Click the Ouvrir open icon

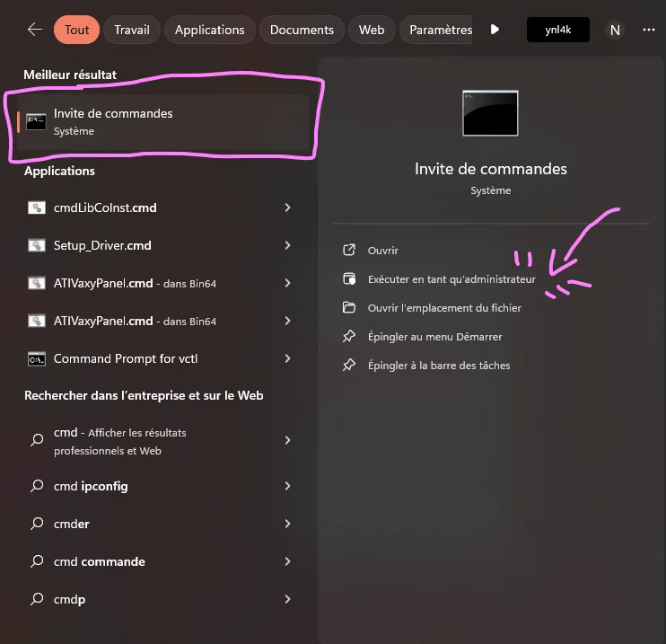(349, 251)
